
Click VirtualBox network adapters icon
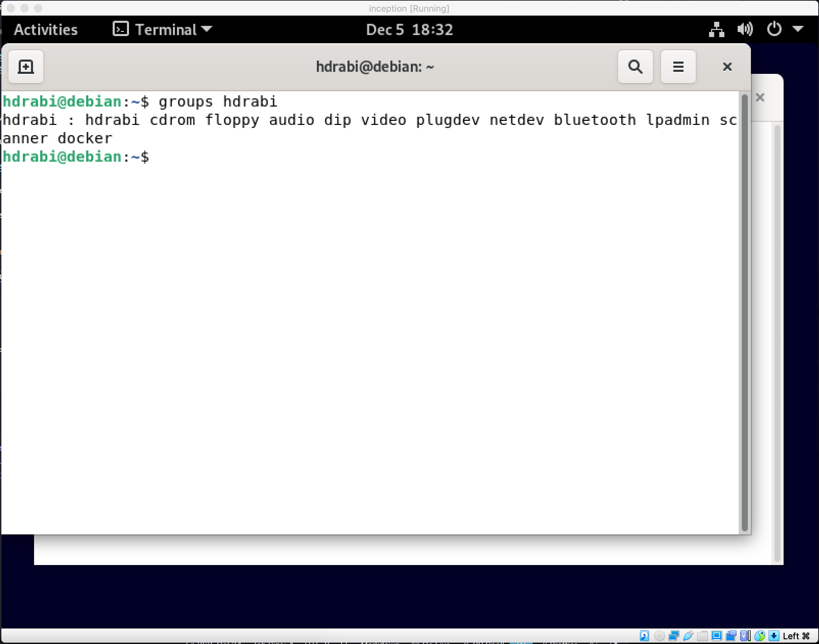click(x=674, y=636)
